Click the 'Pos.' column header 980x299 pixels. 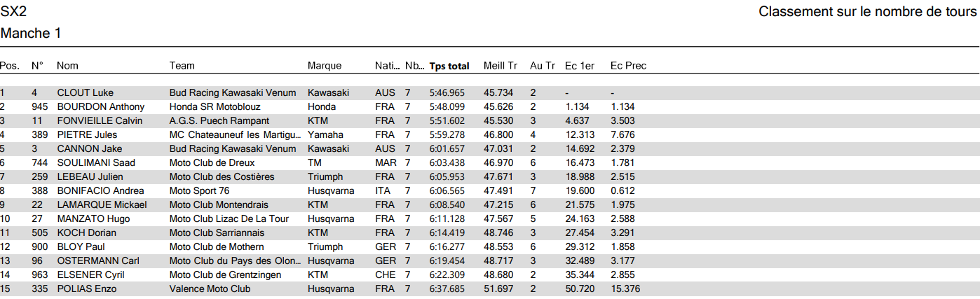click(10, 66)
